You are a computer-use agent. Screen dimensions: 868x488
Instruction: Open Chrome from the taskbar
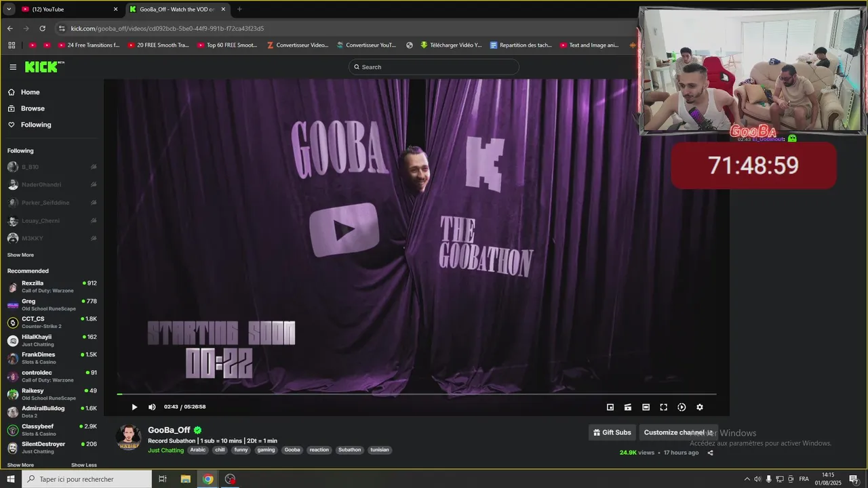tap(208, 479)
